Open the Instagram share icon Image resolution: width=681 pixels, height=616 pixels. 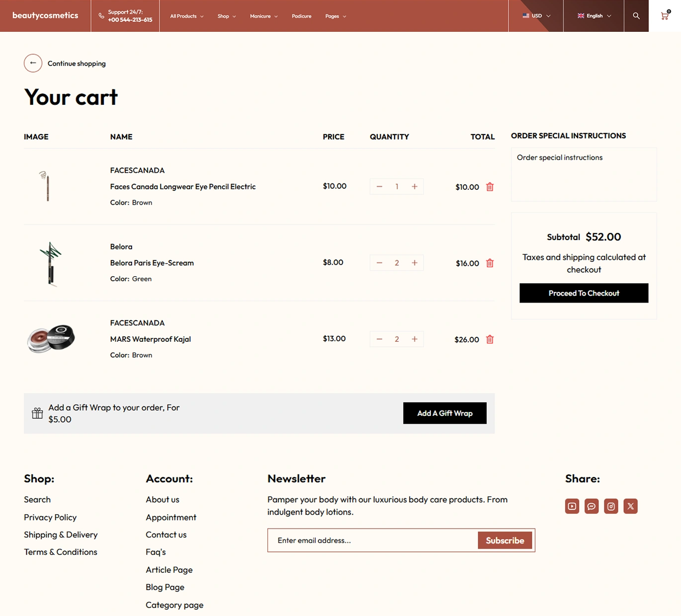tap(611, 506)
